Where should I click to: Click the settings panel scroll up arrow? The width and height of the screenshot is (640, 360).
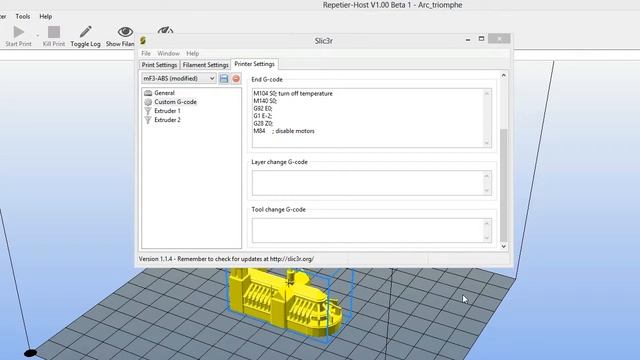click(x=503, y=76)
